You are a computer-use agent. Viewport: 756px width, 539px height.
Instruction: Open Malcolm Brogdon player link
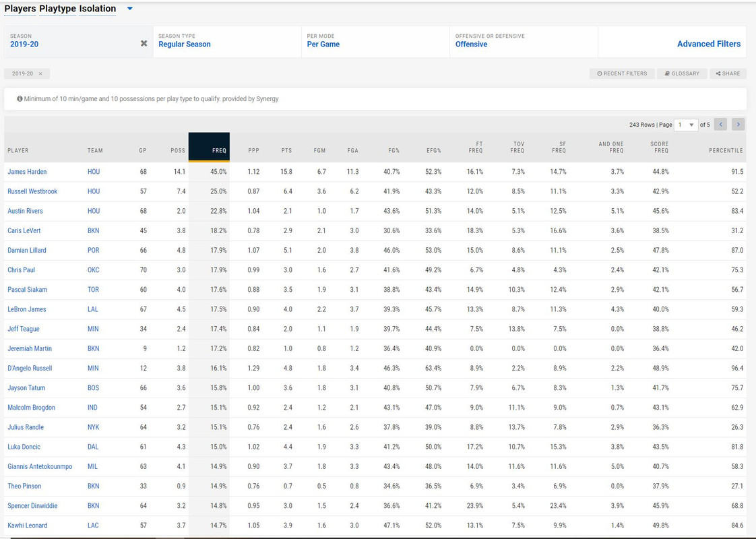(x=32, y=408)
